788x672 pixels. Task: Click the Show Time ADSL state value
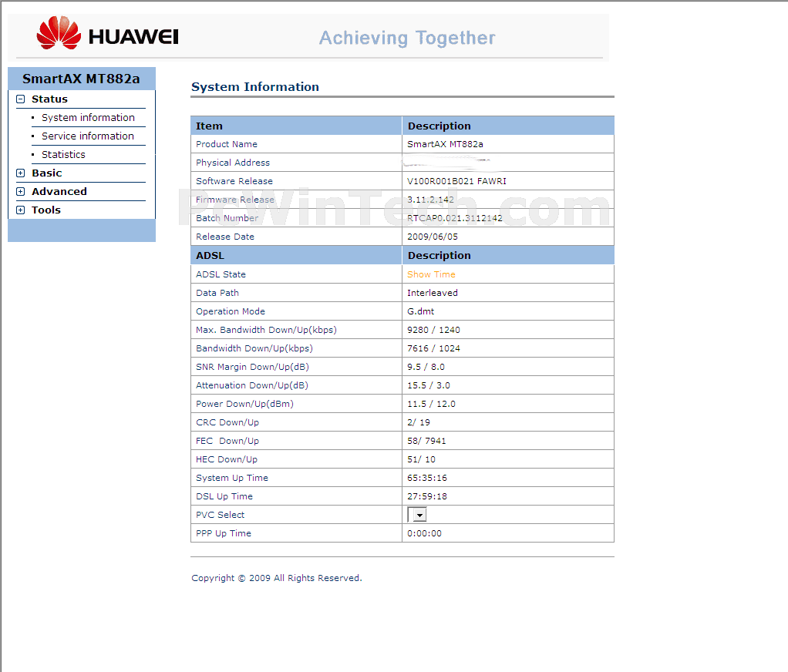point(431,274)
